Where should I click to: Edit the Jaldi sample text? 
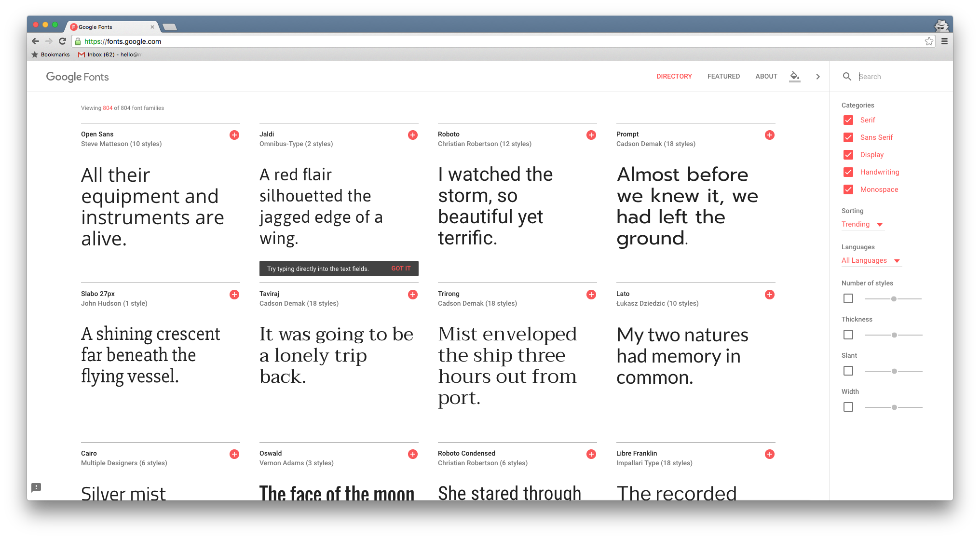coord(321,206)
